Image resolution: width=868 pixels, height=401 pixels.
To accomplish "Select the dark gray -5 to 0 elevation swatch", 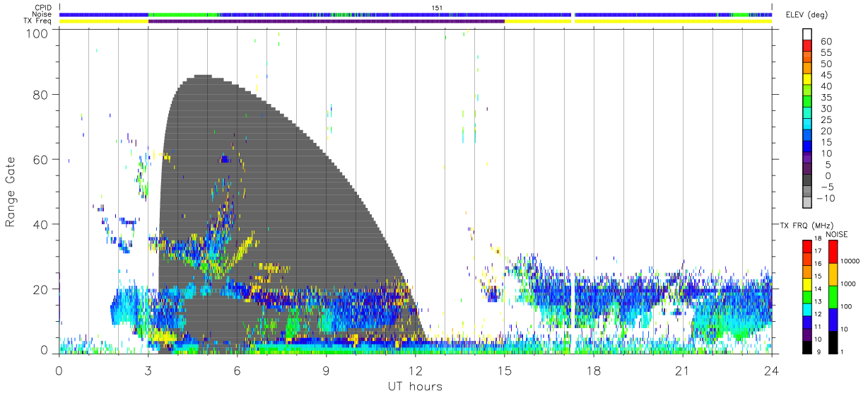I will point(807,181).
